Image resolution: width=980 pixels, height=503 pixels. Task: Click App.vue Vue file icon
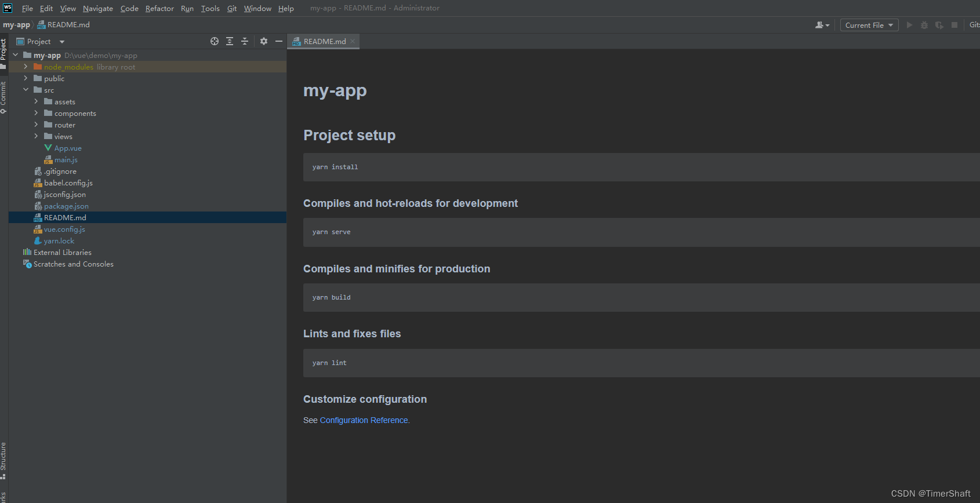pyautogui.click(x=48, y=148)
